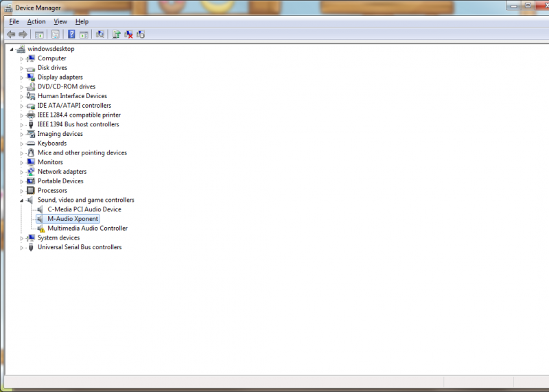Collapse the windowsdesktop root node
The width and height of the screenshot is (549, 392).
[x=12, y=49]
